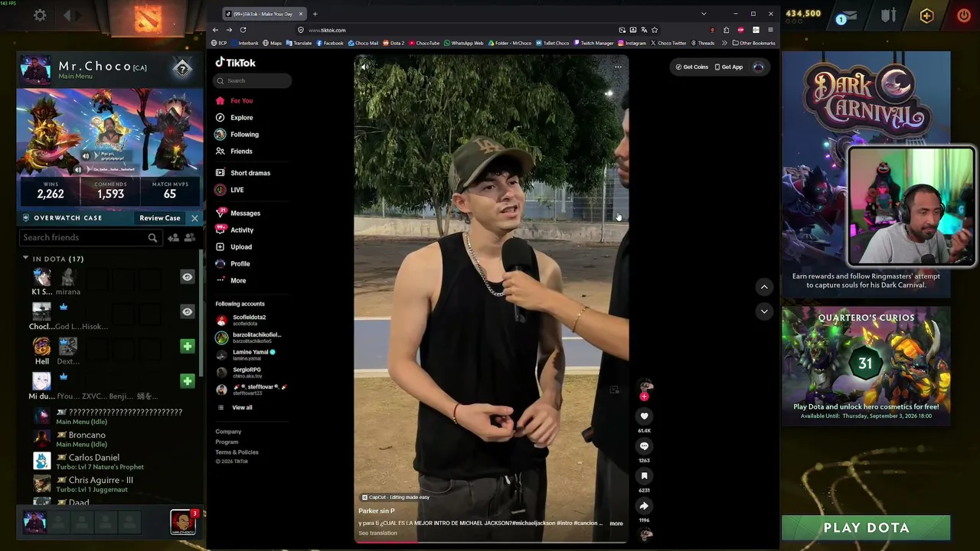Open the browser extensions menu
This screenshot has height=551, width=980.
coord(726,30)
